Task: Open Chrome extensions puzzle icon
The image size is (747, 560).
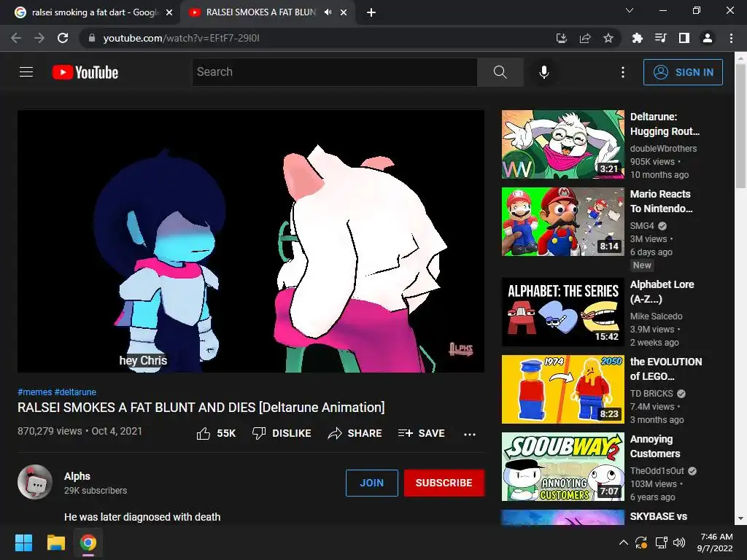Action: pyautogui.click(x=637, y=38)
